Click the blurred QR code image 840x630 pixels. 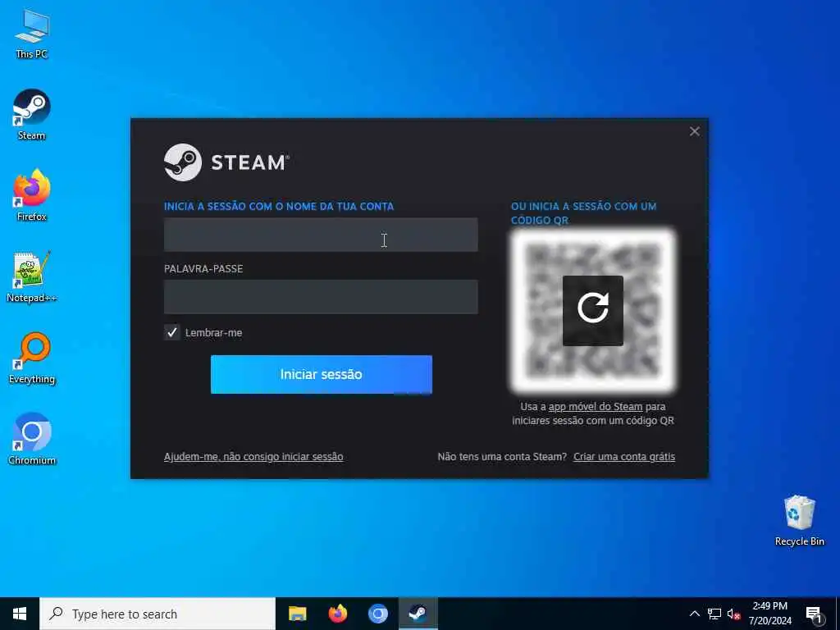point(592,311)
